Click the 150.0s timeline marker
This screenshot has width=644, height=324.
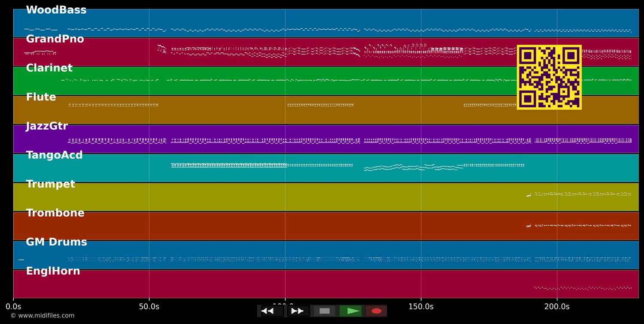pos(421,307)
